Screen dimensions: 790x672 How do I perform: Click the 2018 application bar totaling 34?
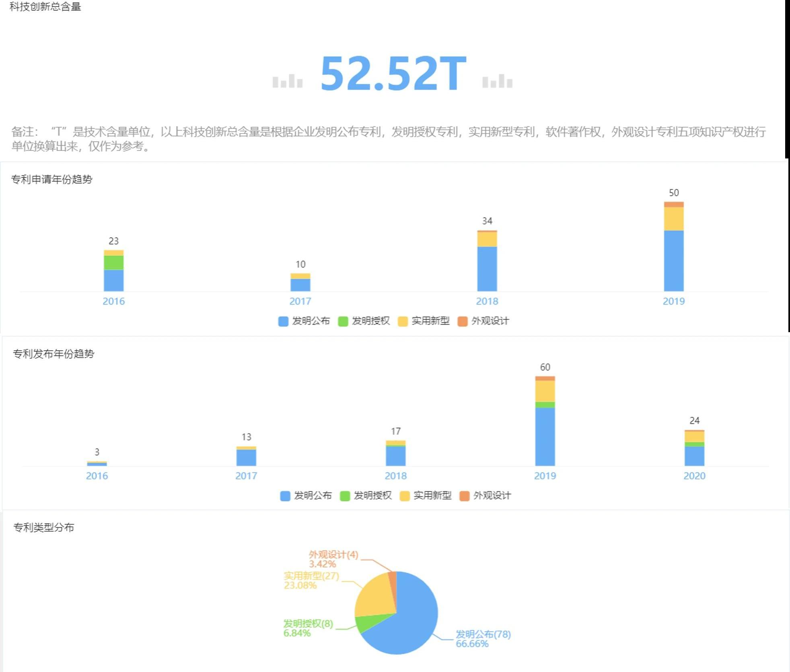tap(487, 267)
